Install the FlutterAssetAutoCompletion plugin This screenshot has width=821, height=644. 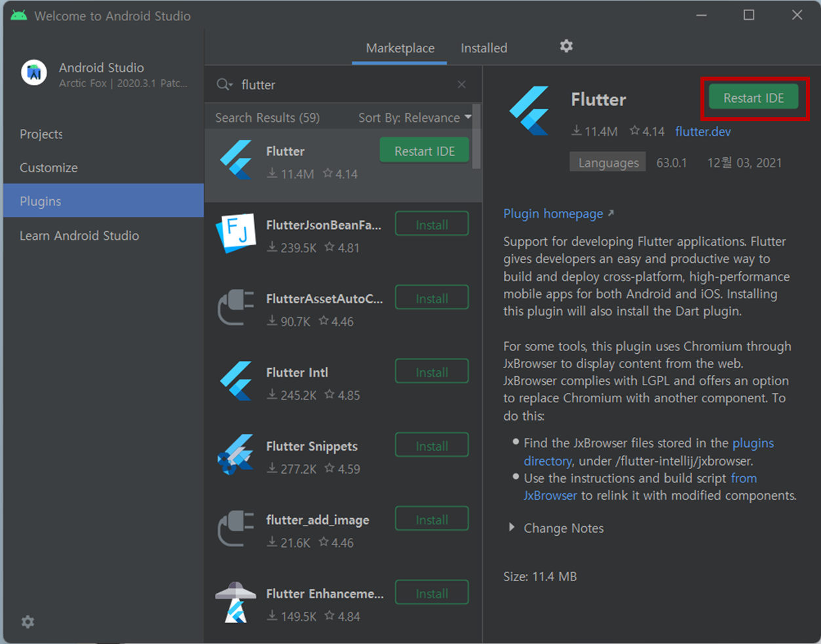pos(432,299)
